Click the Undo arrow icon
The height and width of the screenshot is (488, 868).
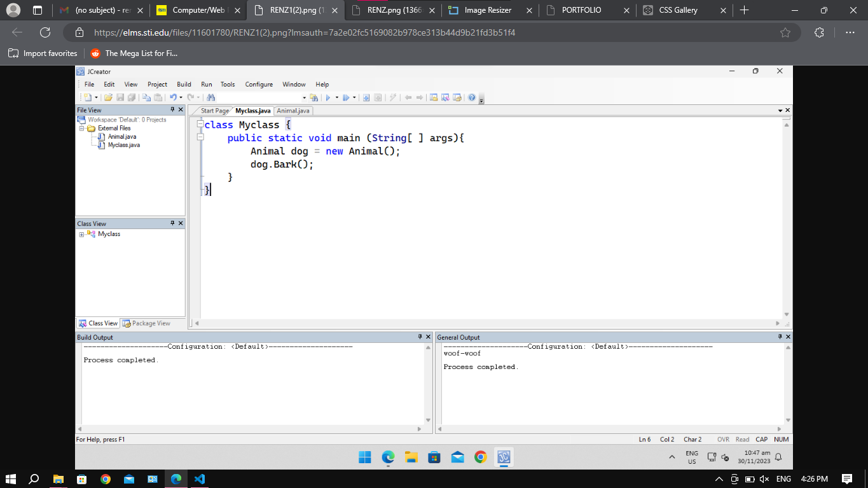pyautogui.click(x=172, y=97)
